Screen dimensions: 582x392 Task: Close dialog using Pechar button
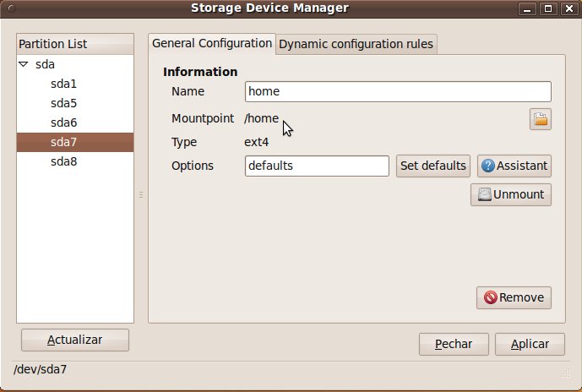454,344
